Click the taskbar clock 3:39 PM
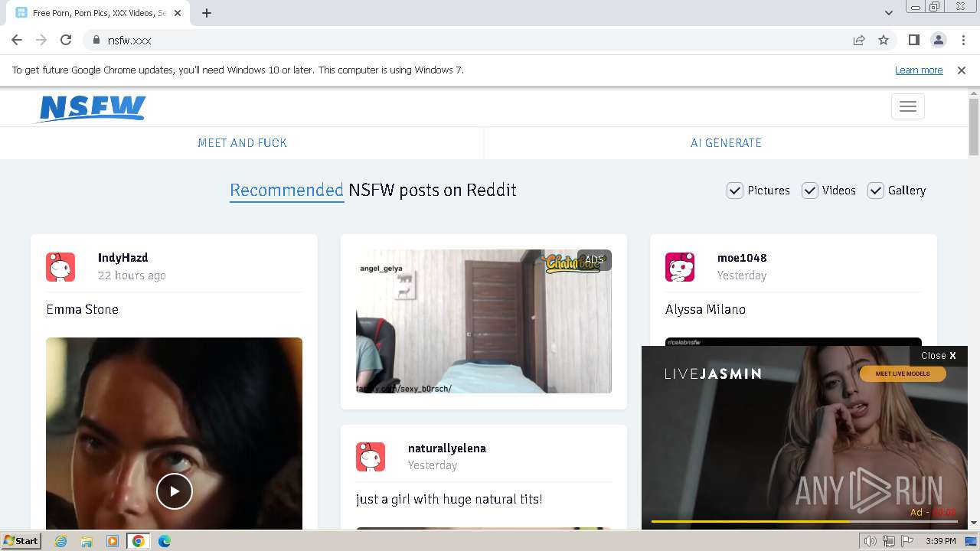This screenshot has height=551, width=980. click(x=940, y=541)
